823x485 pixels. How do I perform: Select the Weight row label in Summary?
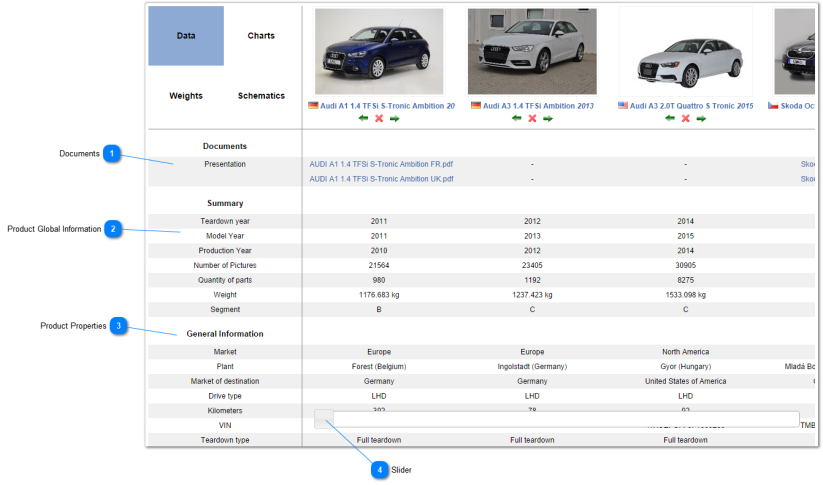[x=225, y=295]
